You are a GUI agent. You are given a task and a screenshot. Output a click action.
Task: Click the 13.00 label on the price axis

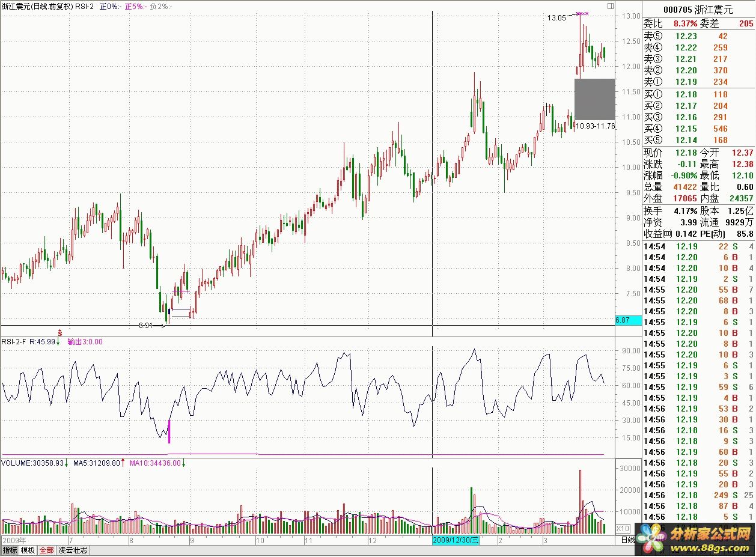point(630,16)
